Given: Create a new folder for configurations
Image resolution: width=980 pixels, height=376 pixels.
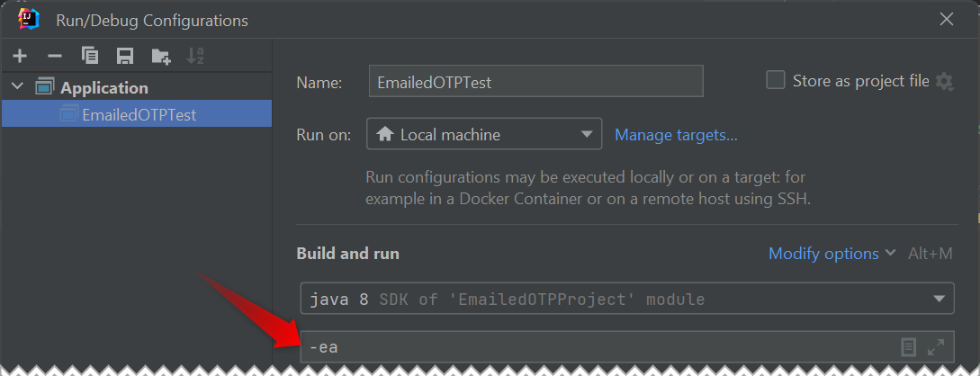Looking at the screenshot, I should [161, 56].
